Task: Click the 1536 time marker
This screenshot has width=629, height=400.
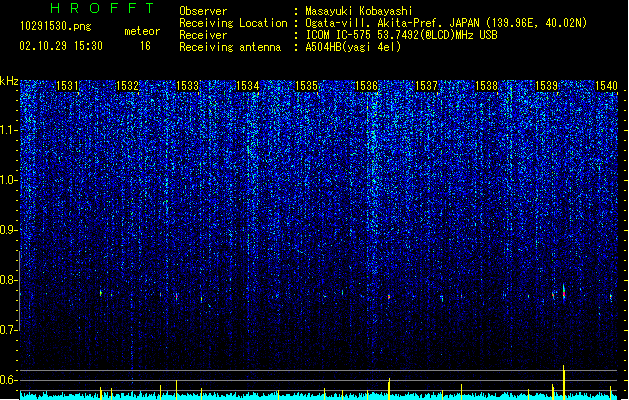Action: click(367, 85)
